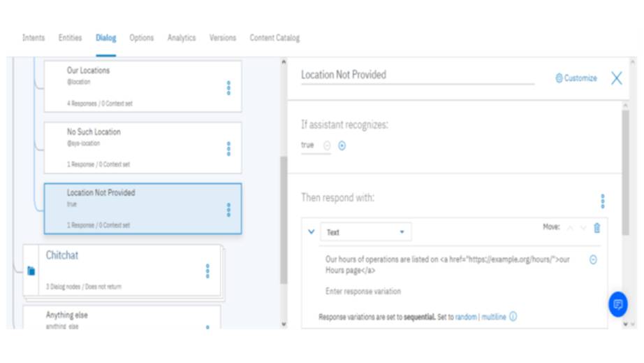Delete the text response with the trash icon
Image resolution: width=644 pixels, height=363 pixels.
[597, 228]
